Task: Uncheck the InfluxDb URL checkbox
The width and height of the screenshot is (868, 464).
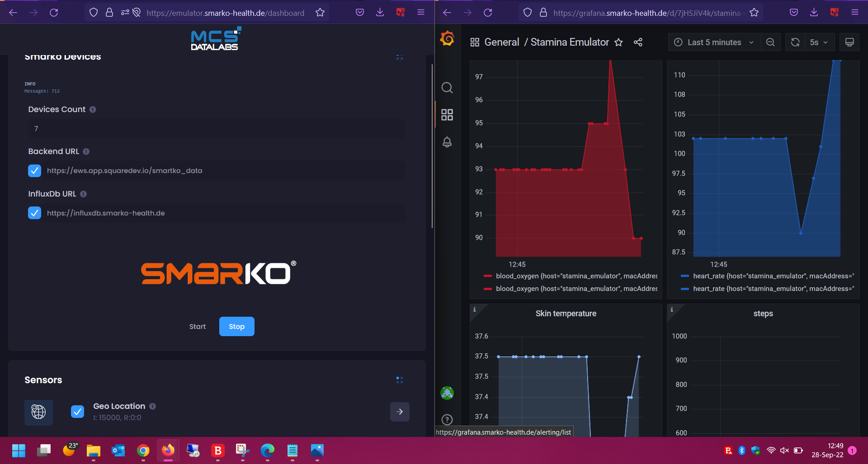Action: coord(35,213)
